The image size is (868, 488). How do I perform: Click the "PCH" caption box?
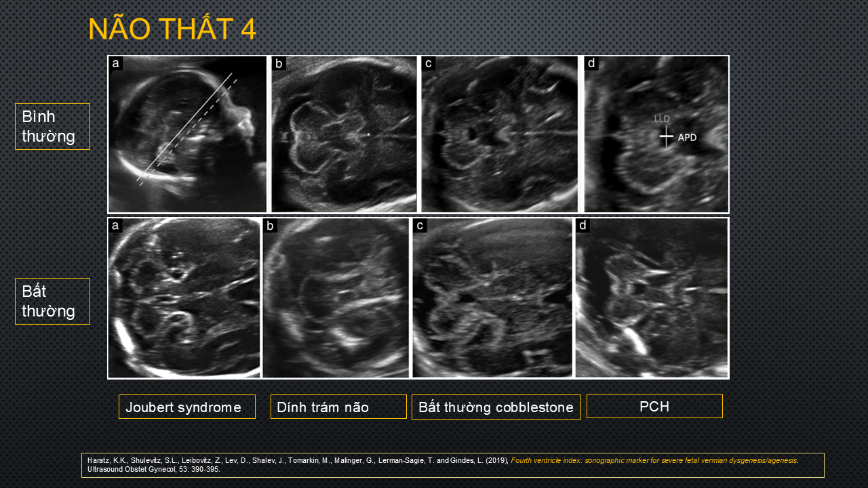(654, 406)
